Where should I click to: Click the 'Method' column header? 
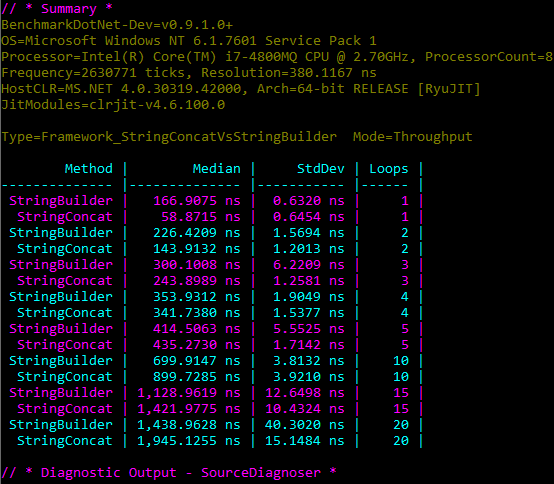[x=89, y=169]
